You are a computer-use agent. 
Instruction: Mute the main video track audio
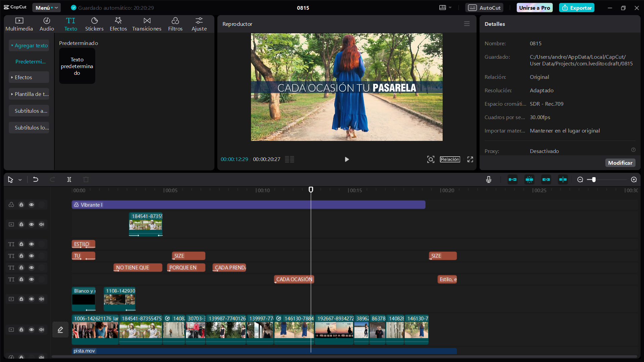point(42,330)
